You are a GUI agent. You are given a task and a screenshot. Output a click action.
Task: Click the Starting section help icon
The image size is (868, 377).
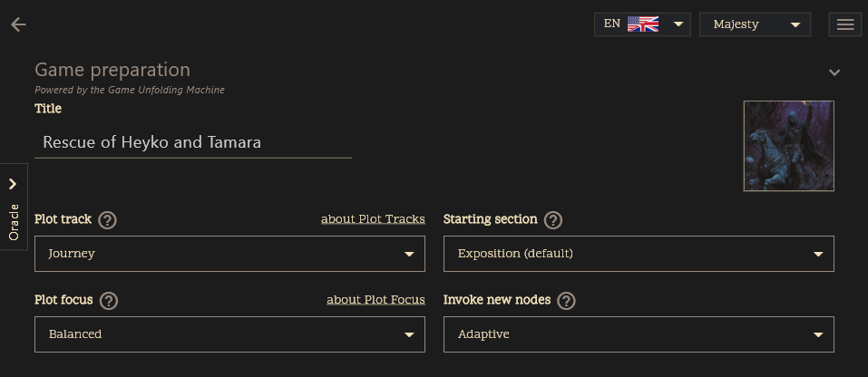tap(553, 220)
